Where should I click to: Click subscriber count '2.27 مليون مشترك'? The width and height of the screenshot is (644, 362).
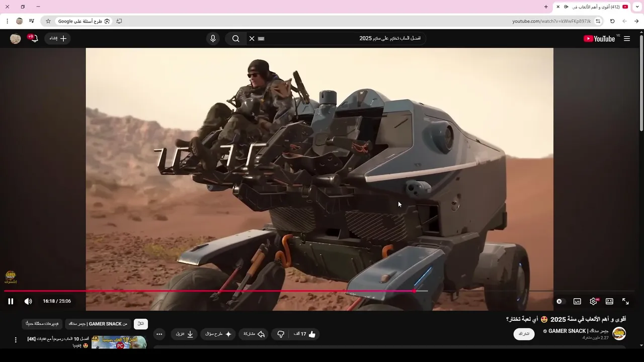[595, 338]
